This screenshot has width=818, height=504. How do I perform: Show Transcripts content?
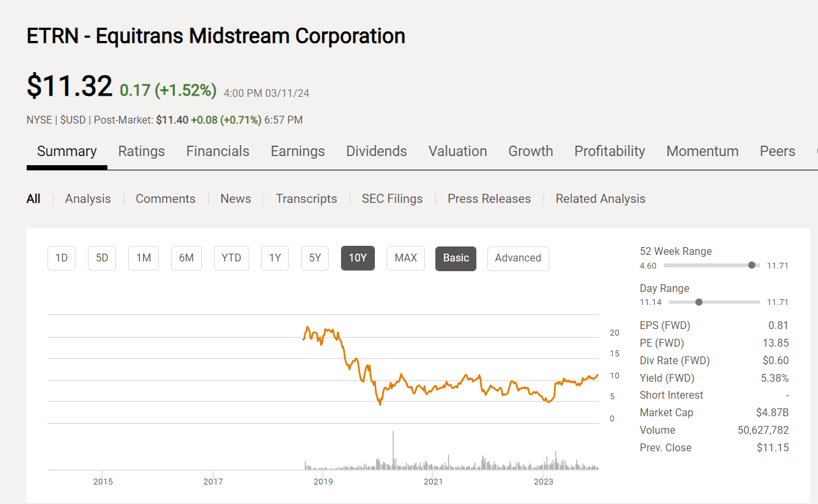click(306, 198)
